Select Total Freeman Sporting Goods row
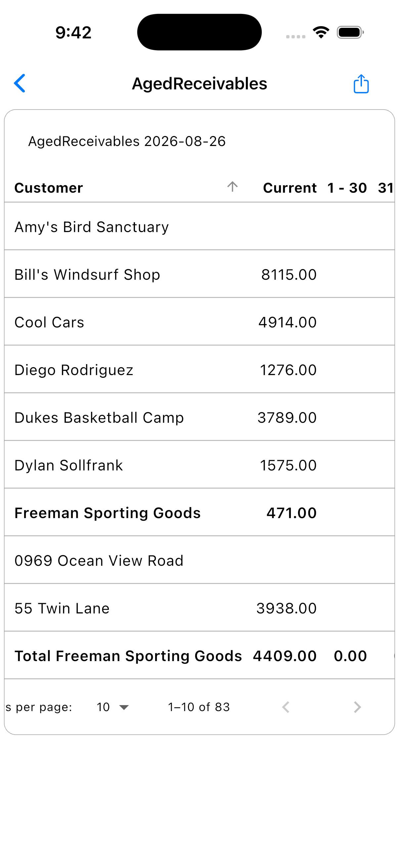Screen dimensions: 399x868 click(199, 655)
